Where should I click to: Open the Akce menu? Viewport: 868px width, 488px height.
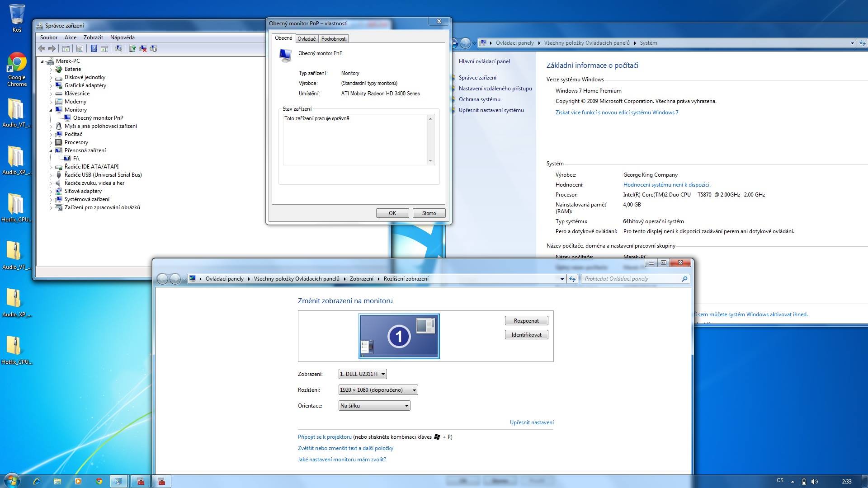tap(71, 38)
